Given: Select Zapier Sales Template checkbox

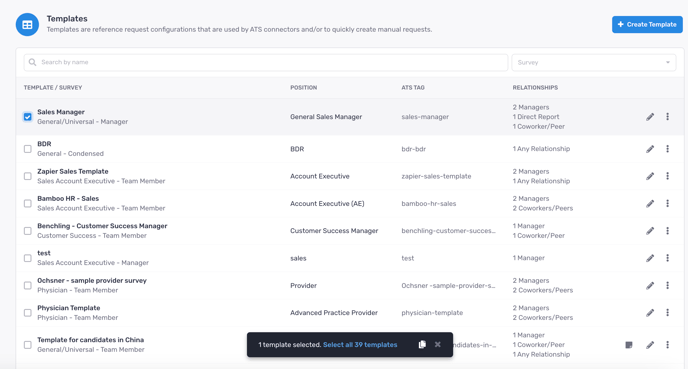Looking at the screenshot, I should pyautogui.click(x=28, y=176).
